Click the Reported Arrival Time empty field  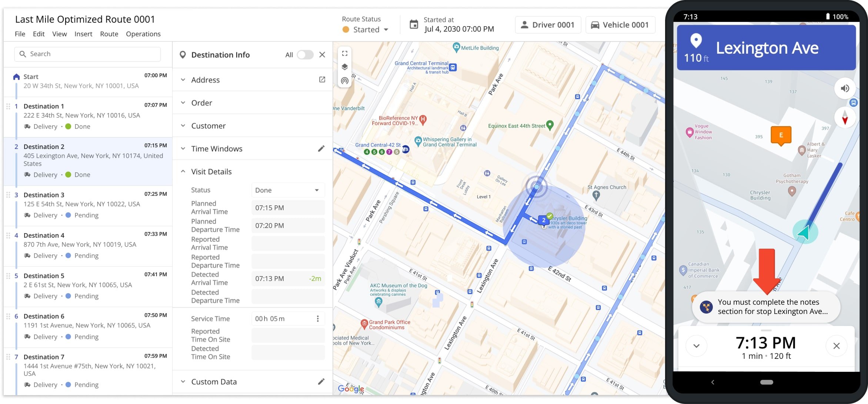click(288, 244)
